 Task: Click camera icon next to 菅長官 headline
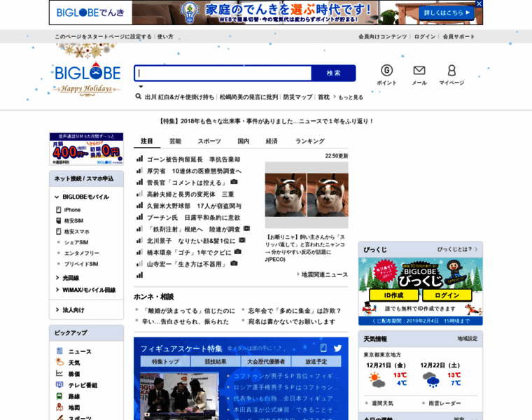click(234, 182)
